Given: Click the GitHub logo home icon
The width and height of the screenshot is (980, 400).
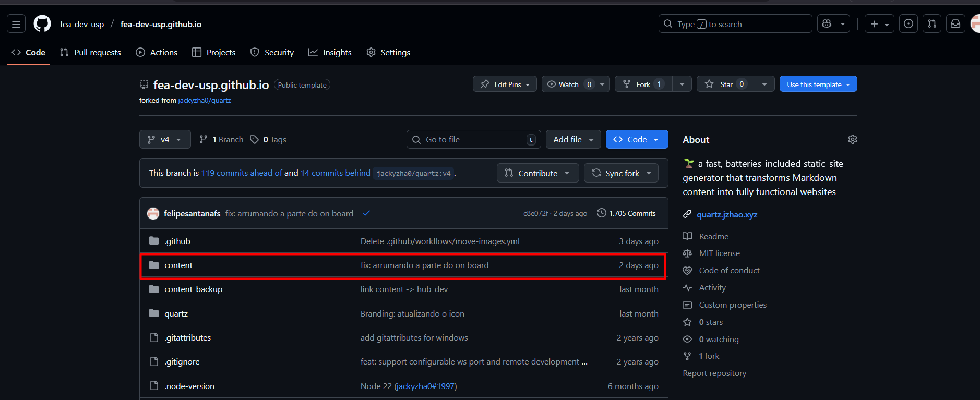Looking at the screenshot, I should click(x=42, y=24).
